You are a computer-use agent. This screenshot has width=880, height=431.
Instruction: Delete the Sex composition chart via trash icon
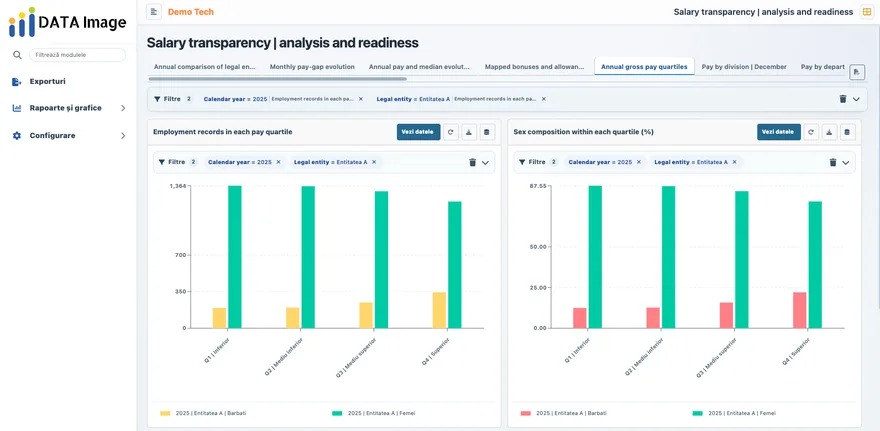(x=847, y=132)
